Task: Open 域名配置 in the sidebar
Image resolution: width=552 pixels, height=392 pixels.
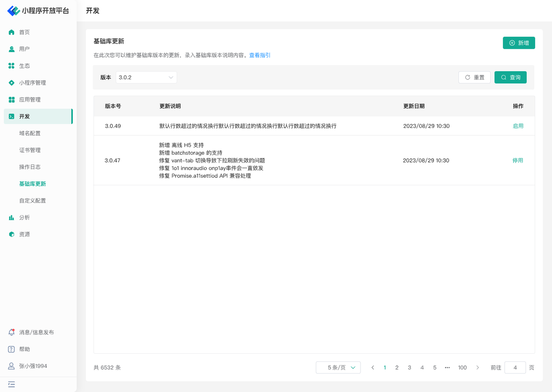Action: point(30,134)
